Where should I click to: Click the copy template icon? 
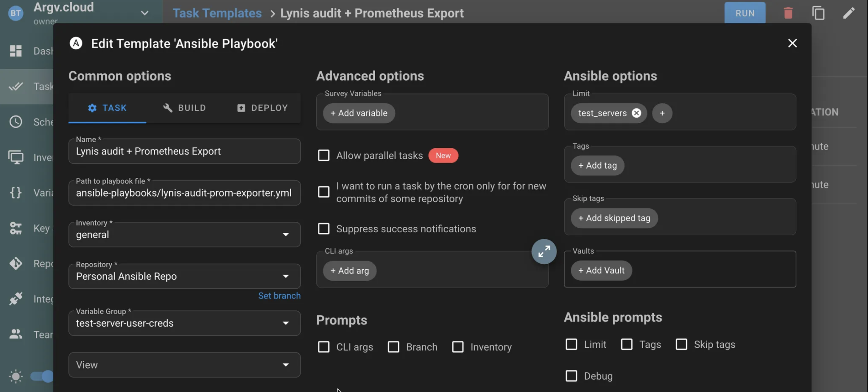[818, 13]
